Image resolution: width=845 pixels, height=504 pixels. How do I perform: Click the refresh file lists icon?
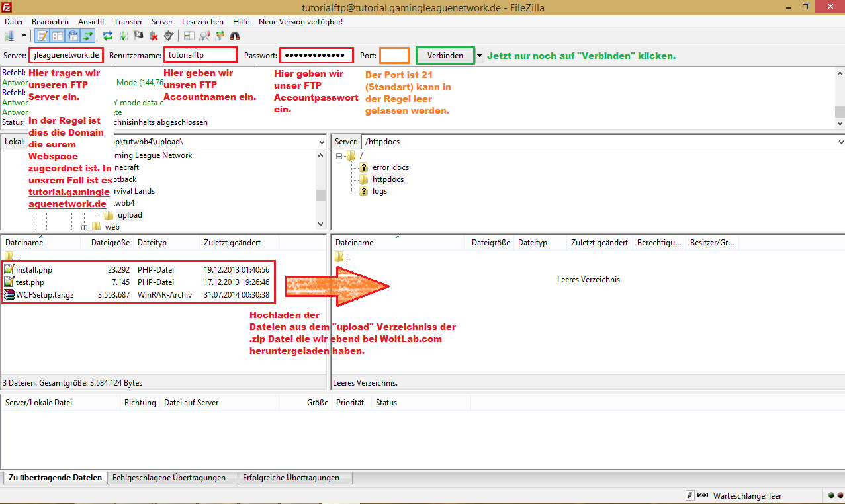[x=108, y=36]
